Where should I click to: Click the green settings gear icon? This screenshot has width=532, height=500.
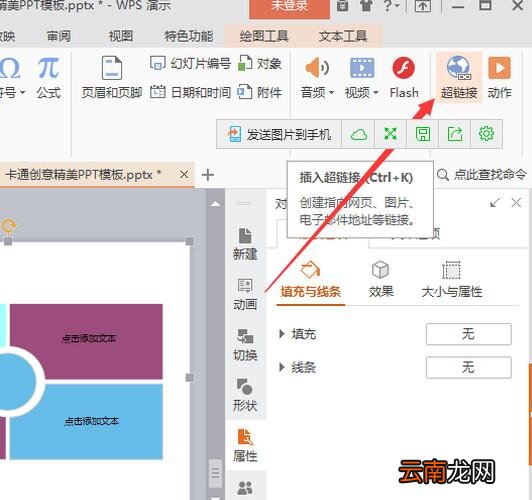486,134
